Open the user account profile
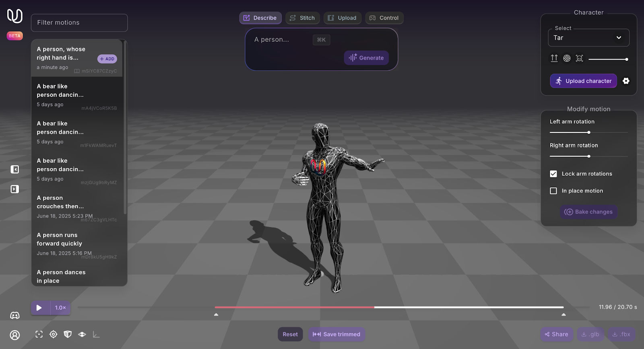Image resolution: width=644 pixels, height=349 pixels. click(15, 335)
